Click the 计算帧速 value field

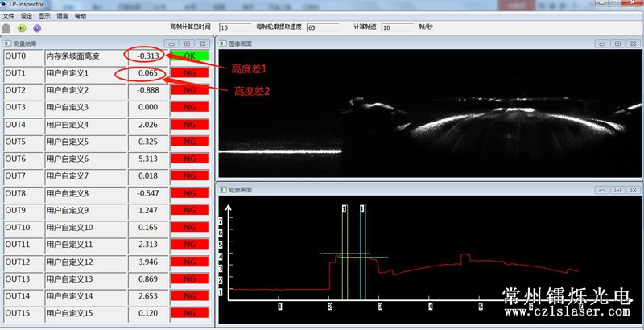click(397, 27)
